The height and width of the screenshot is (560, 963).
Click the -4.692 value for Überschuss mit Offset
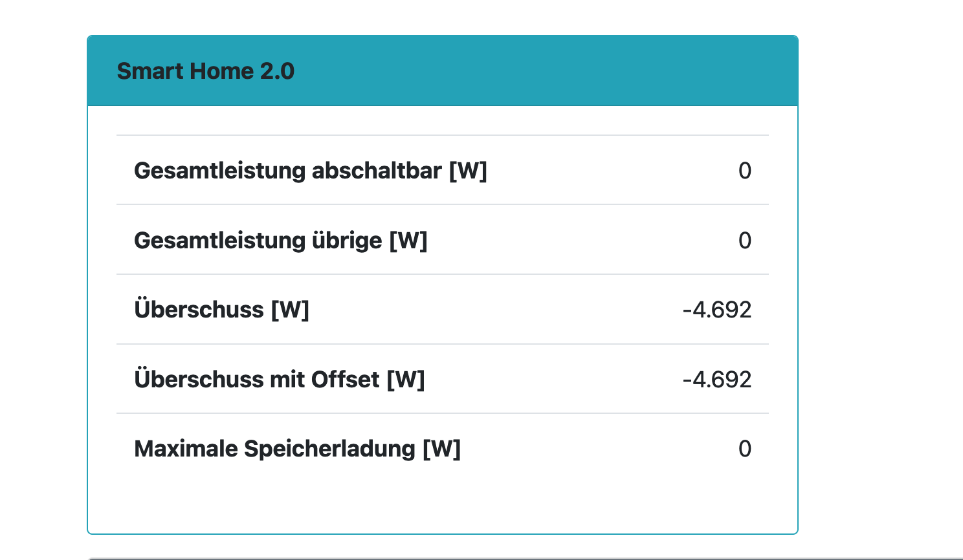coord(717,380)
